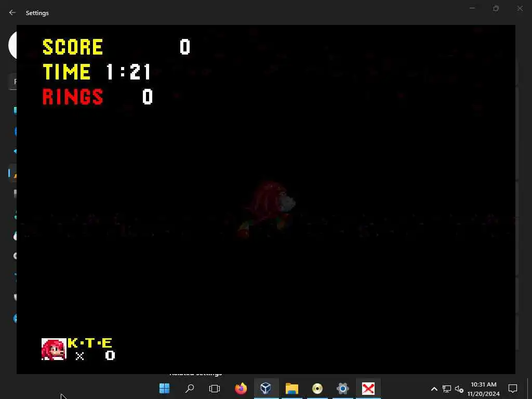Close the Settings window

520,8
